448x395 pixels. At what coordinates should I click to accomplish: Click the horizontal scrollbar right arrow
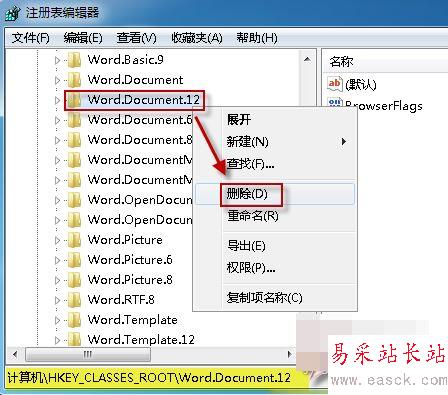[x=289, y=354]
